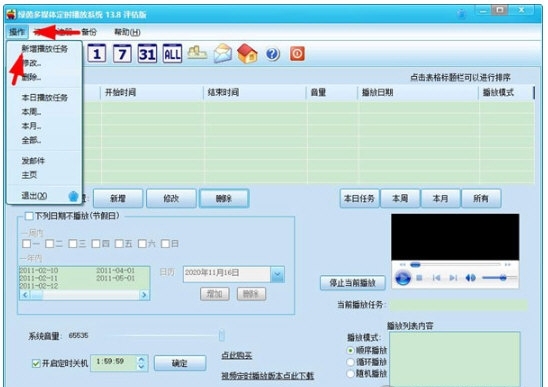548x387 pixels.
Task: Open the 帮助(H) menu
Action: [127, 32]
